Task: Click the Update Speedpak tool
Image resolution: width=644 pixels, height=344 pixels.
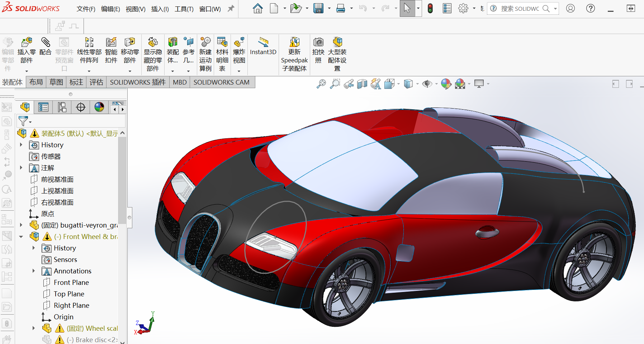Action: coord(294,54)
